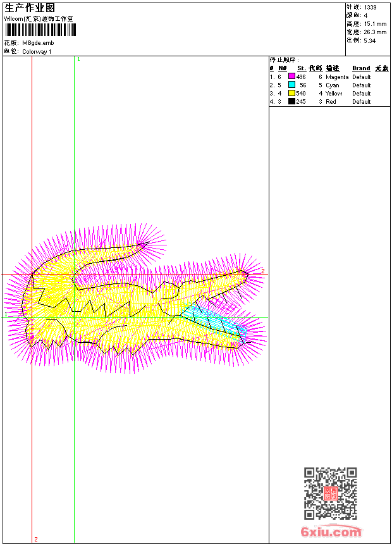Select the Colorway 1 text
Screen dimensions: 392x544
click(x=37, y=52)
